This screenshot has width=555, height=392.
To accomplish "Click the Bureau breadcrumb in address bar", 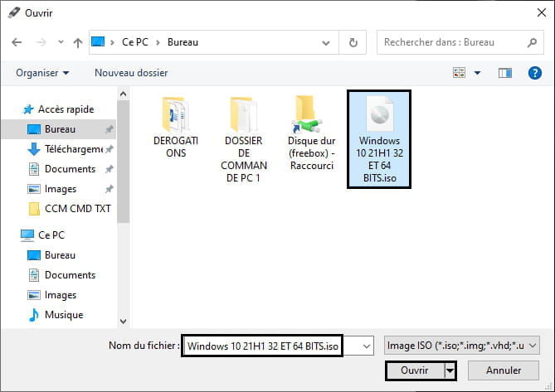I will point(183,42).
